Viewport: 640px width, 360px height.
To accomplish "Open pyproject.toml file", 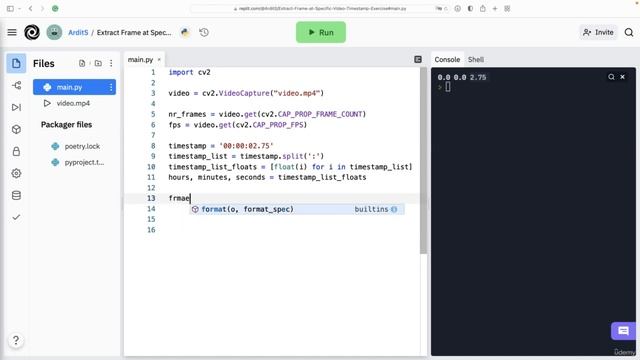I will point(84,162).
